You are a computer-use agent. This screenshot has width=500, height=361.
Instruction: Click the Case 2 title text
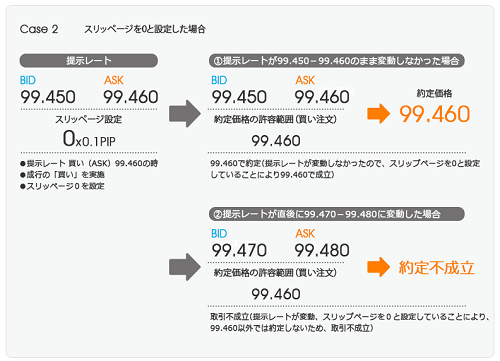pos(39,29)
